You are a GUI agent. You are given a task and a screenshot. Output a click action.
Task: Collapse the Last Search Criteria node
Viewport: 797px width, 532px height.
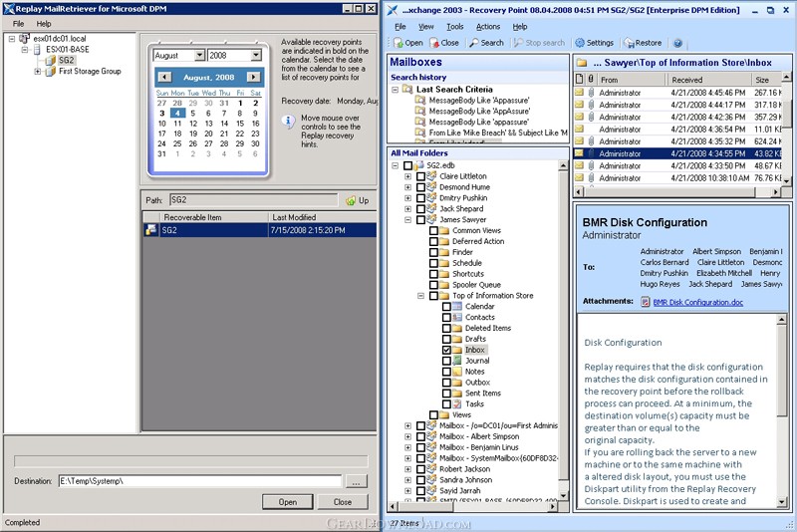(x=395, y=90)
